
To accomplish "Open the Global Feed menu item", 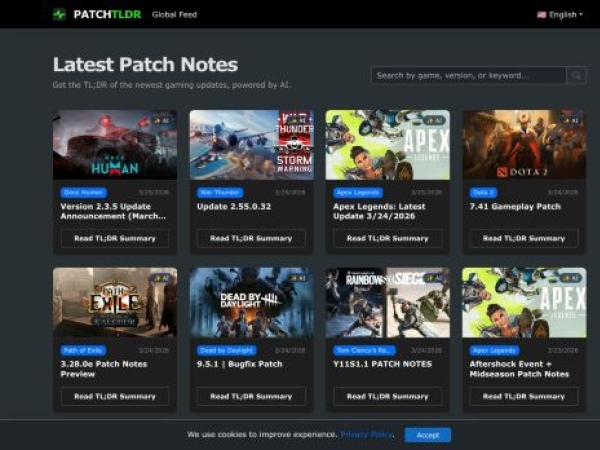I will [x=174, y=15].
